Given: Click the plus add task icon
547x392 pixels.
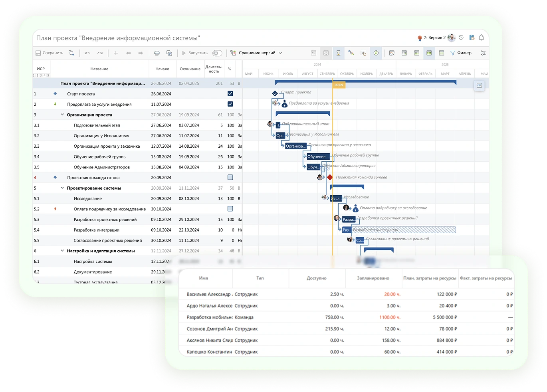Looking at the screenshot, I should click(x=116, y=53).
